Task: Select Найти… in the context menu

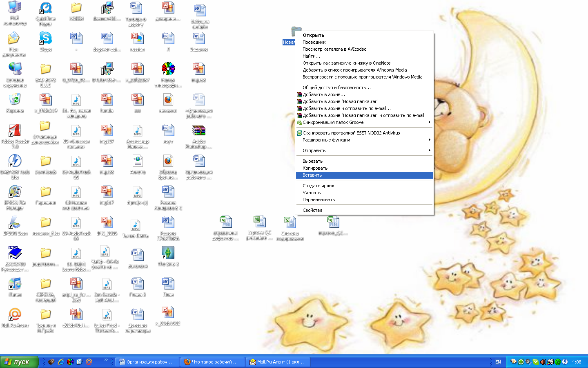Action: [x=364, y=56]
